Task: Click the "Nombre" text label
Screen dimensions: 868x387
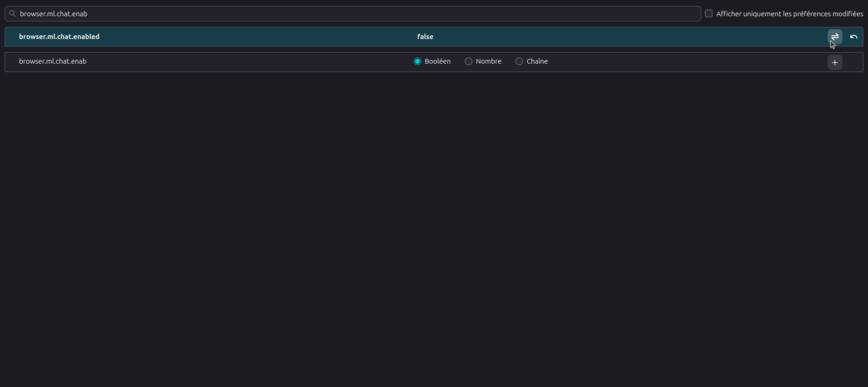Action: pyautogui.click(x=489, y=61)
